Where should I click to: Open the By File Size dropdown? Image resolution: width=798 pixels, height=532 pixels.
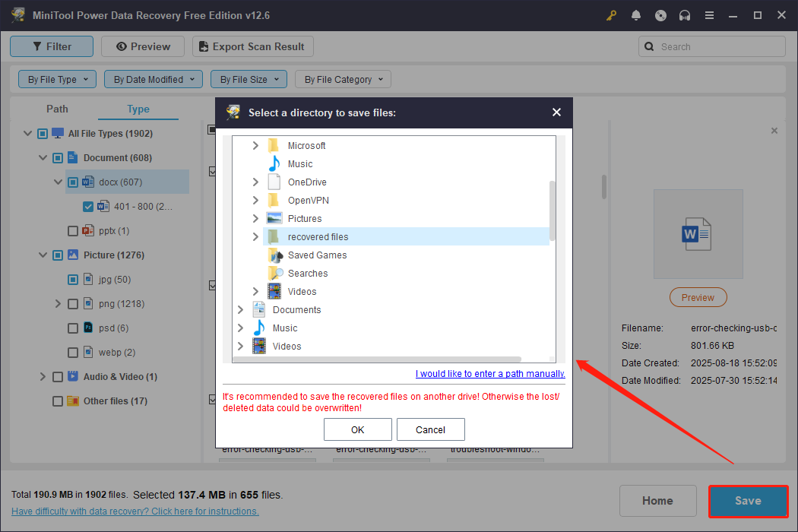click(x=249, y=79)
